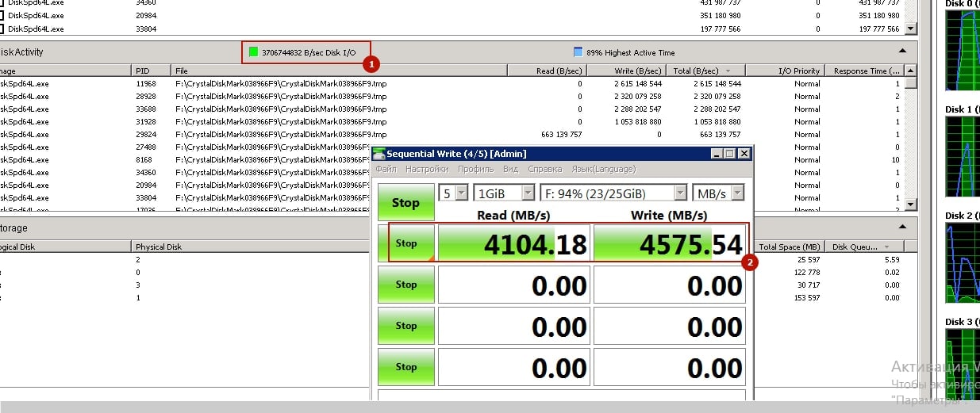Tick the checkbox for DiskSpd64L.exe PID 33804
Viewport: 980px width, 413px height.
[x=2, y=29]
